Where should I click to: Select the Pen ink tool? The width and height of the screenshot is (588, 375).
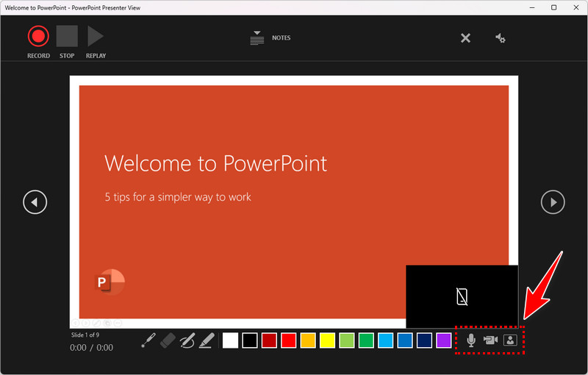pos(187,340)
